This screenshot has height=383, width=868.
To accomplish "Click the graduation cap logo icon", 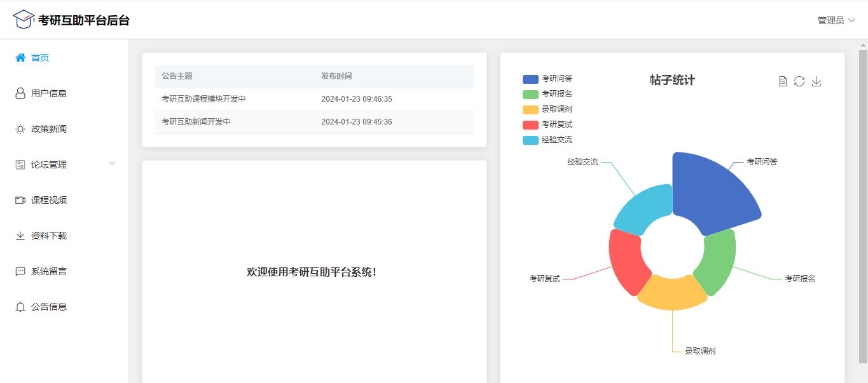I will pos(24,19).
